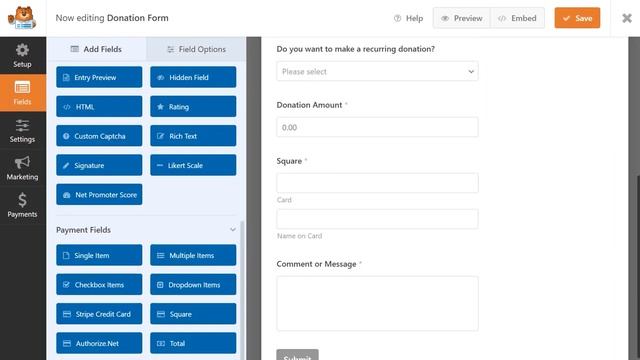640x360 pixels.
Task: Click the Name on Card input
Action: pyautogui.click(x=377, y=219)
